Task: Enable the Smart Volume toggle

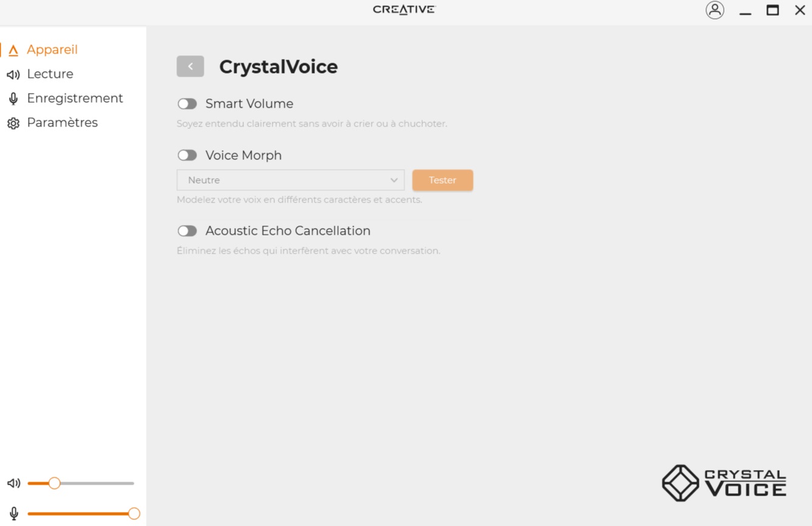Action: [x=187, y=104]
